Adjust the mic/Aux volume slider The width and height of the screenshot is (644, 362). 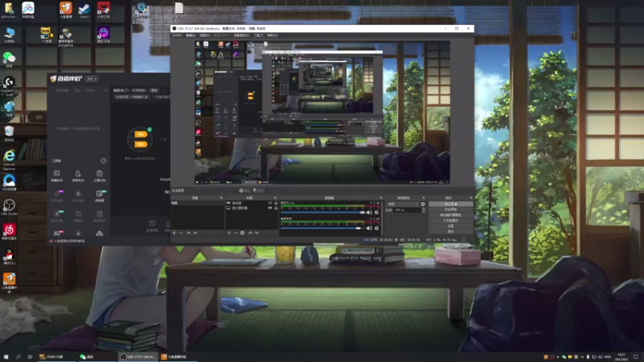pyautogui.click(x=323, y=212)
